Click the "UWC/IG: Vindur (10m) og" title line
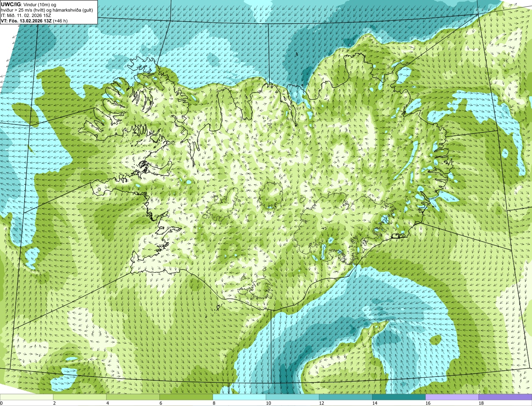532x406 pixels. click(x=29, y=4)
